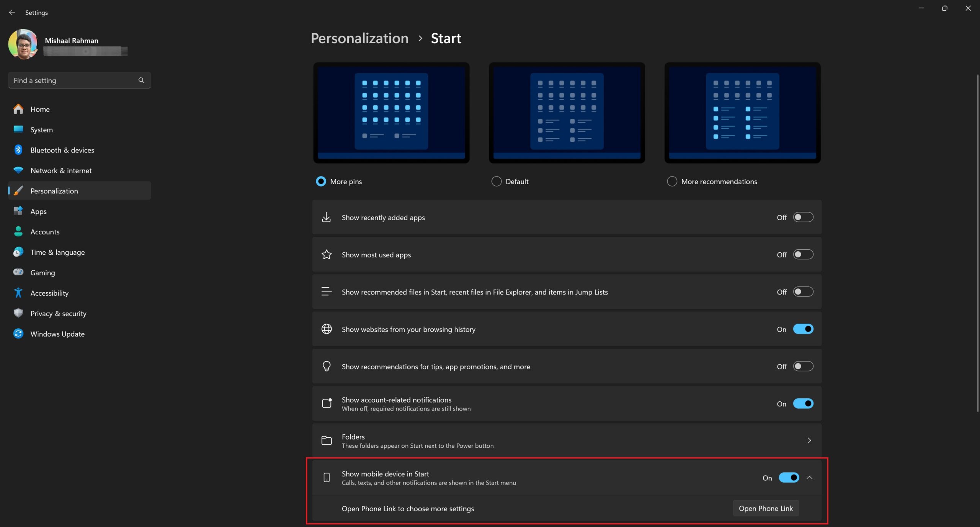Image resolution: width=980 pixels, height=527 pixels.
Task: Click the search magnifier icon
Action: (x=141, y=80)
